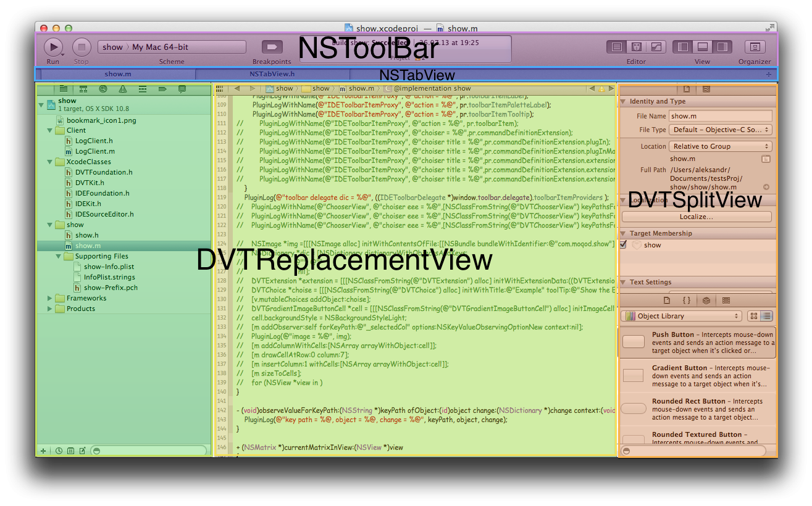Show the Issue navigator

click(x=123, y=89)
